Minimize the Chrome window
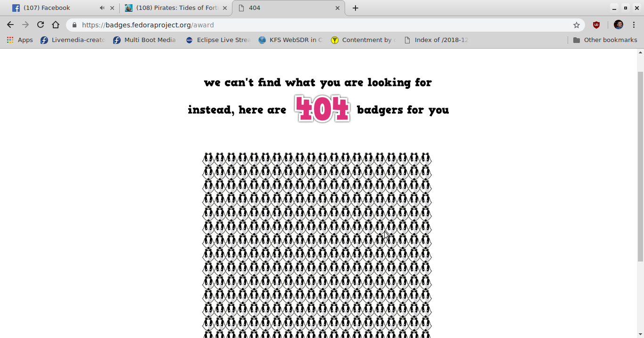 614,8
